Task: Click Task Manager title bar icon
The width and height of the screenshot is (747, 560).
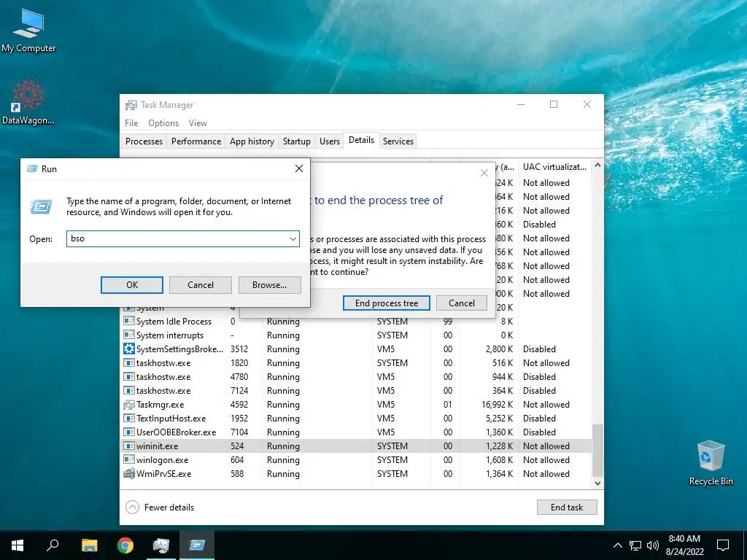Action: pyautogui.click(x=131, y=105)
